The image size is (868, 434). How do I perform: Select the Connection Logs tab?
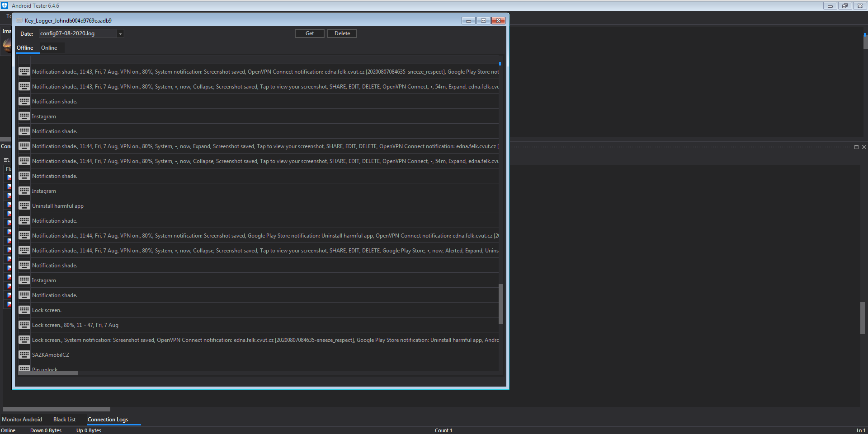[x=108, y=420]
